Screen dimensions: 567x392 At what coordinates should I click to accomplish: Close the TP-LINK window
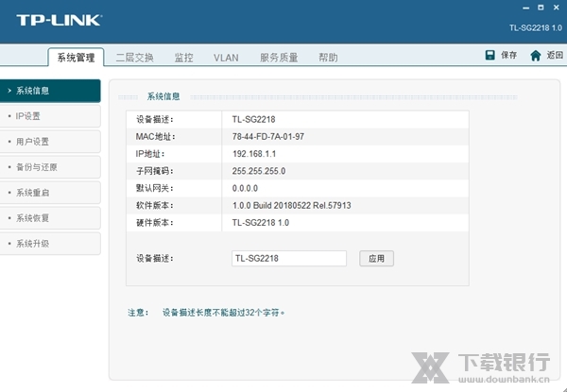(x=557, y=8)
